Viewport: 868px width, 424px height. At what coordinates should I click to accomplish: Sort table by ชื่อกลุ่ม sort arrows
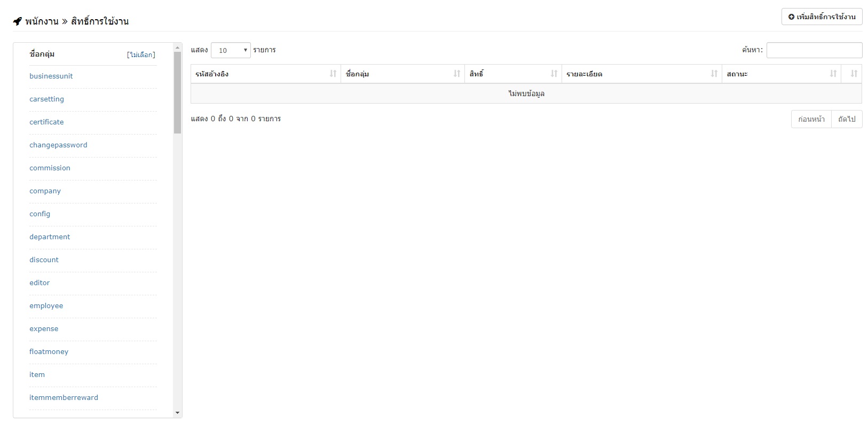(x=457, y=74)
